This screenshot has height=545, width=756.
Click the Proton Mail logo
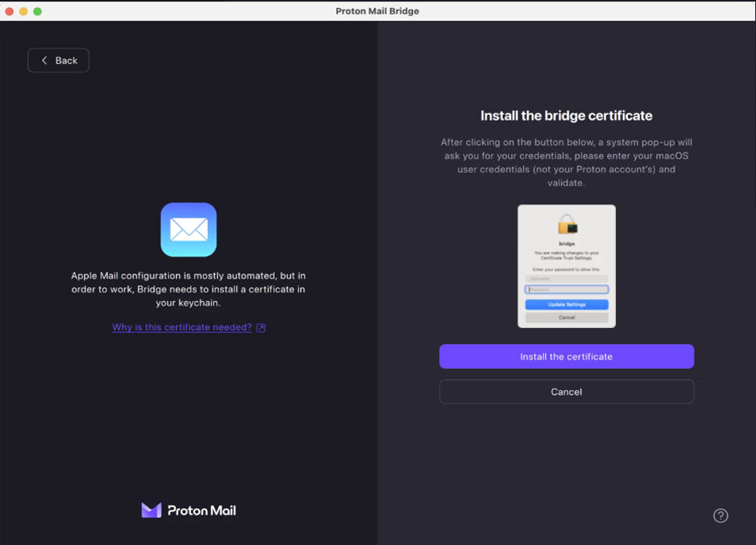point(189,510)
